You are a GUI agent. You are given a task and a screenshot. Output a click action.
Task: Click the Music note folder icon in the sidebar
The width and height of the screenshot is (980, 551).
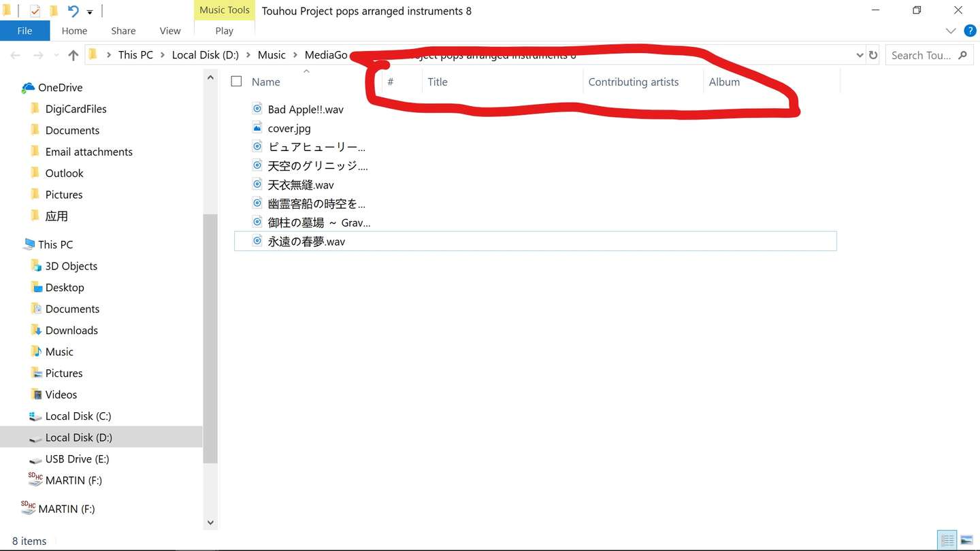click(x=36, y=351)
